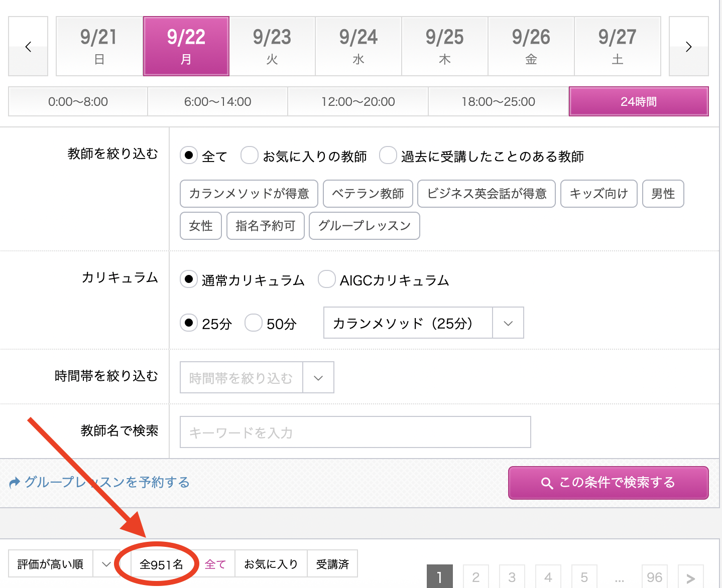The height and width of the screenshot is (588, 722).
Task: Open the 評価が高い順 sort dropdown
Action: tap(62, 564)
